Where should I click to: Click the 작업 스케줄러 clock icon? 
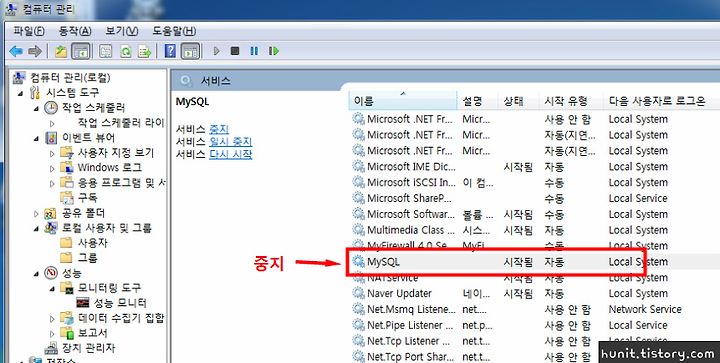click(51, 107)
